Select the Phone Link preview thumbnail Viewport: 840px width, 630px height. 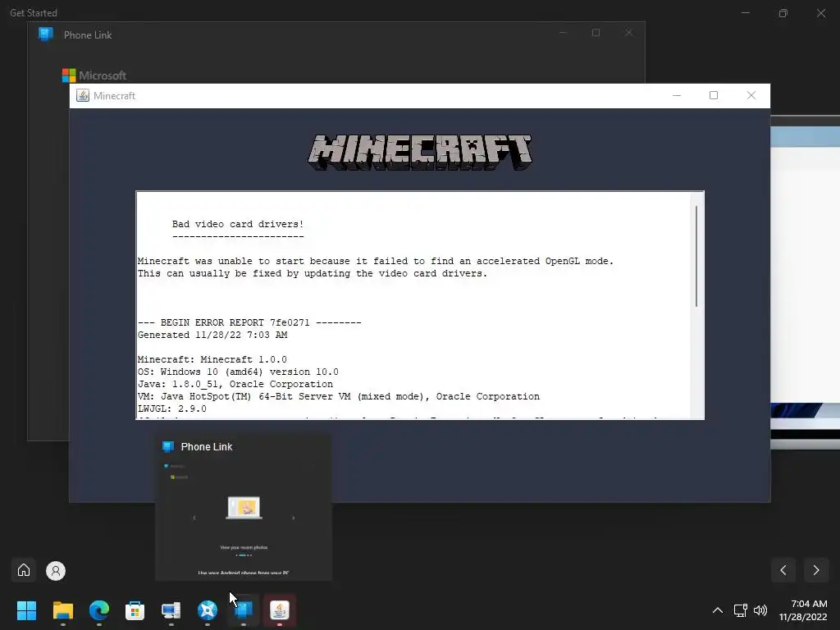click(x=244, y=518)
